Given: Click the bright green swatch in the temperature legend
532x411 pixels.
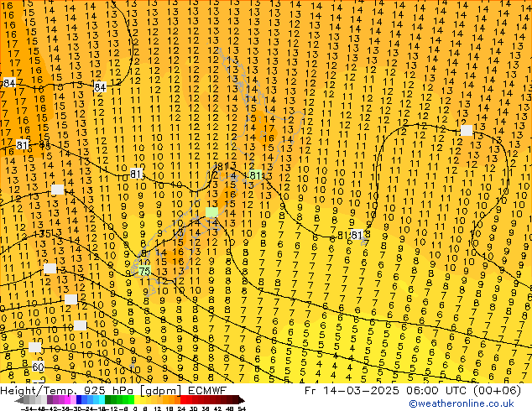Looking at the screenshot, I should tap(131, 400).
